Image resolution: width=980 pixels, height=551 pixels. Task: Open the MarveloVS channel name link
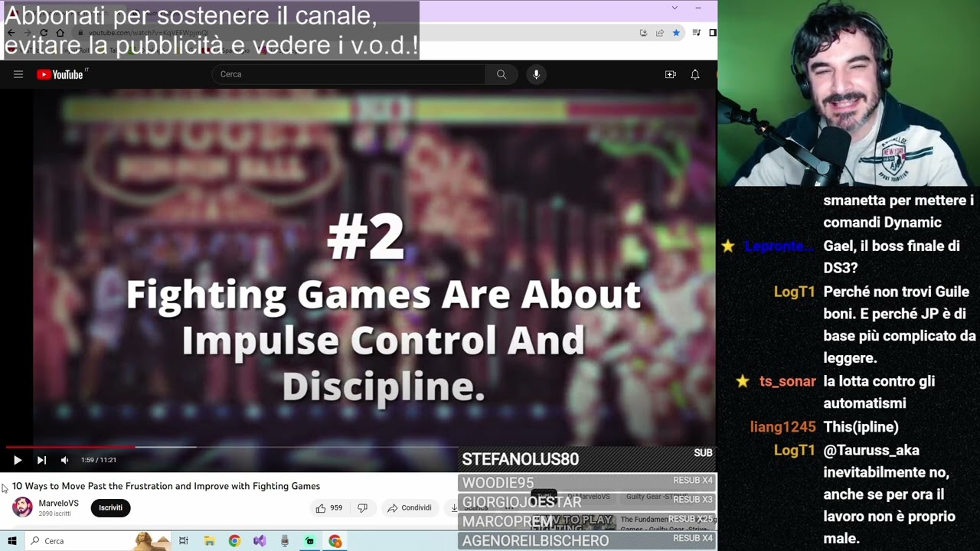(x=59, y=504)
